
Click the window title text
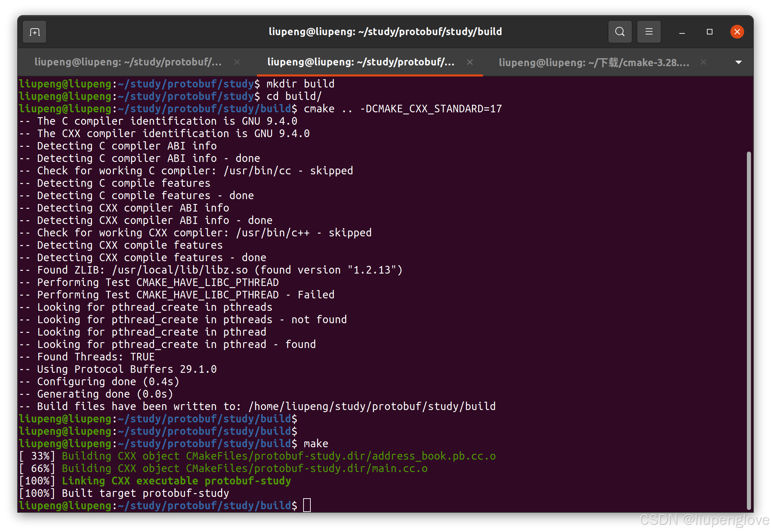[385, 32]
